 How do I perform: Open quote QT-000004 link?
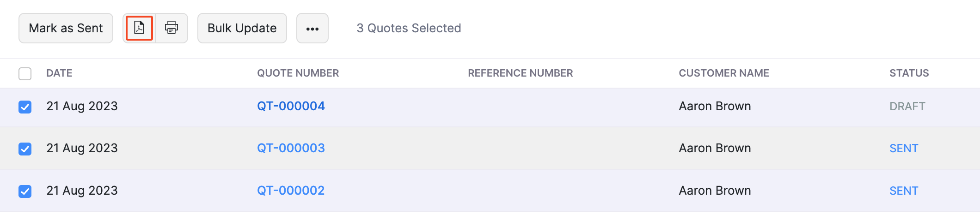(291, 106)
